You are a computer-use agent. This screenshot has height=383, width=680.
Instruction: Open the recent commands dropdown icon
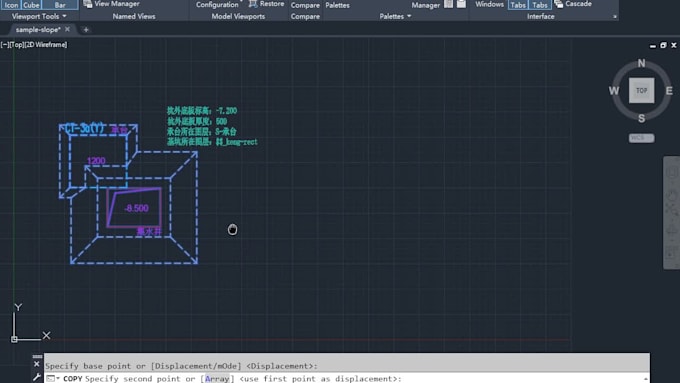pyautogui.click(x=53, y=379)
